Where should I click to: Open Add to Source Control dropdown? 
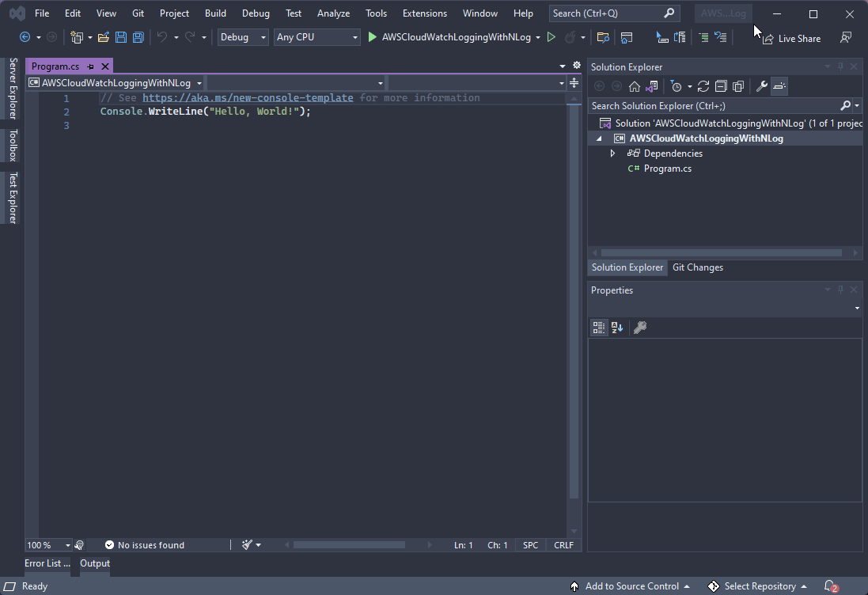pos(630,586)
